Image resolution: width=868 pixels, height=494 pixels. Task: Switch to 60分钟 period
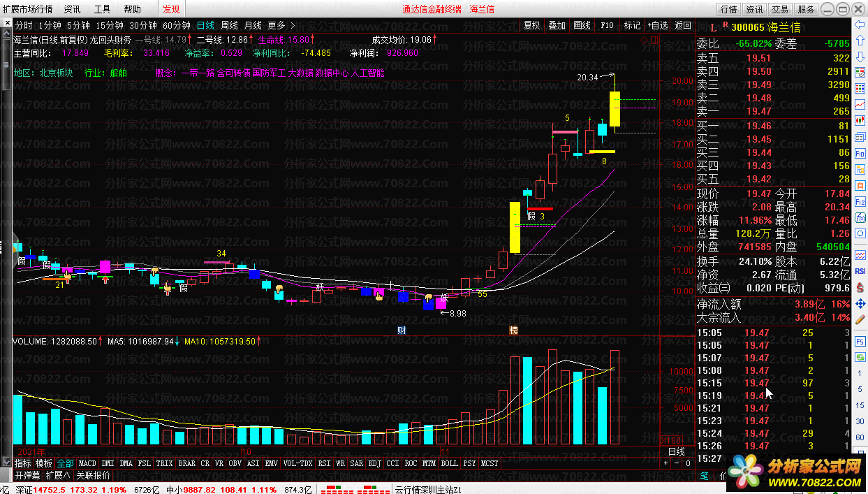click(x=177, y=25)
